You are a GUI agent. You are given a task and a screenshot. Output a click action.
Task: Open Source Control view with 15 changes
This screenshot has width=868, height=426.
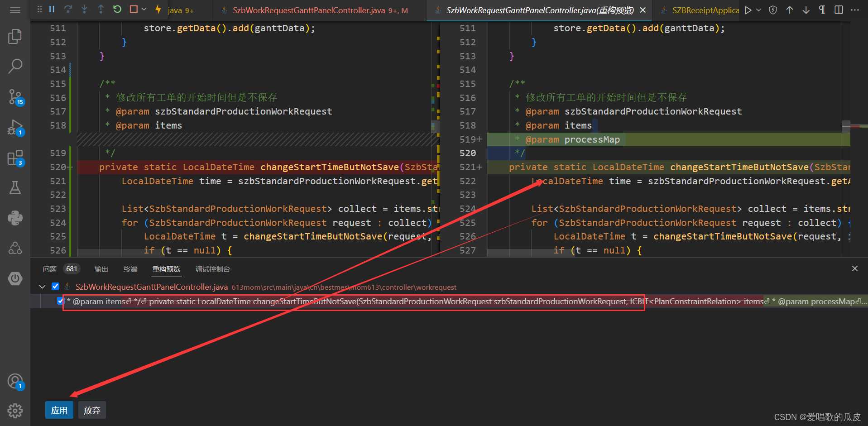[15, 96]
